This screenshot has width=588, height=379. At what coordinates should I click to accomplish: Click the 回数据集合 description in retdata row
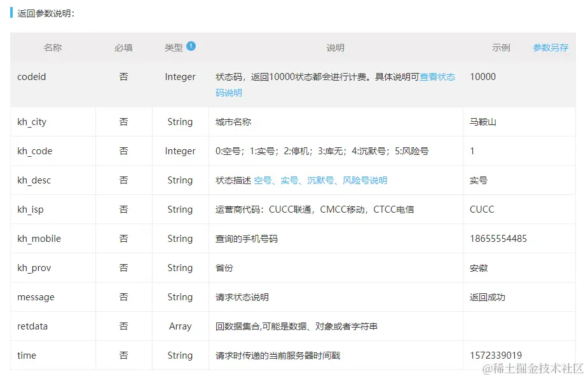[x=296, y=326]
